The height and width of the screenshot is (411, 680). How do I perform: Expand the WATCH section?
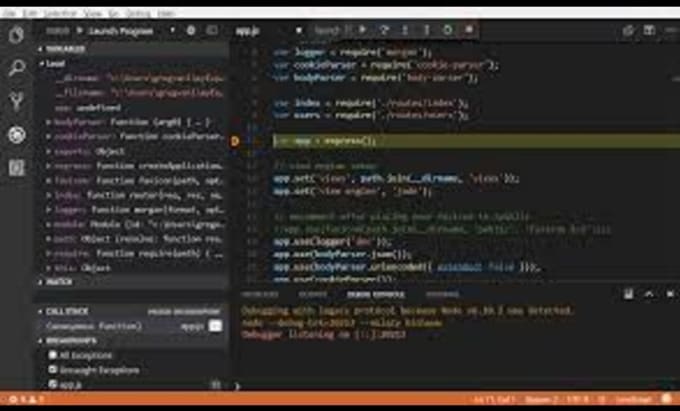[x=130, y=282]
